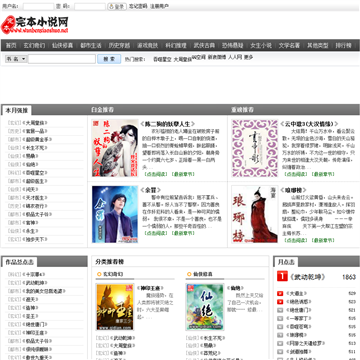
Task: Click the 忘记密码 link
Action: point(138,6)
